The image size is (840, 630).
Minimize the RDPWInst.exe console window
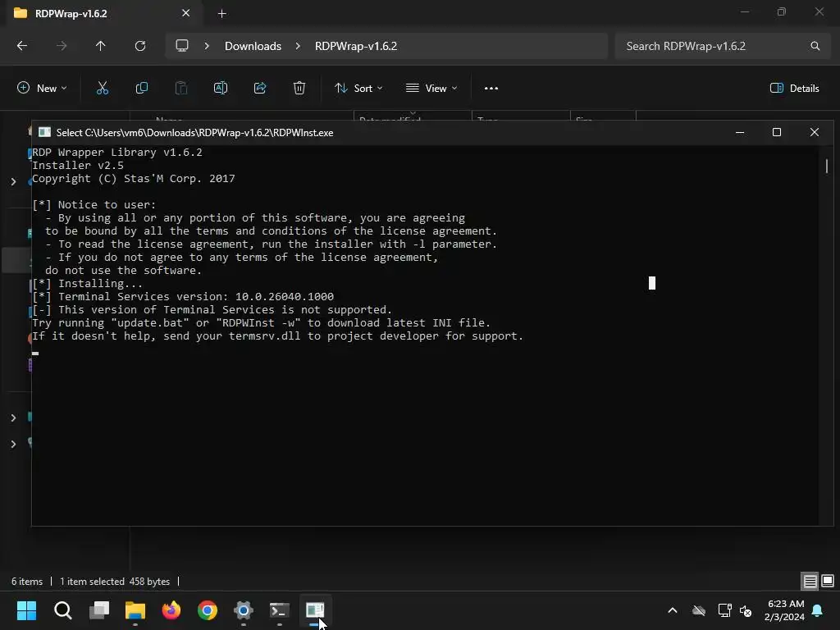click(740, 132)
